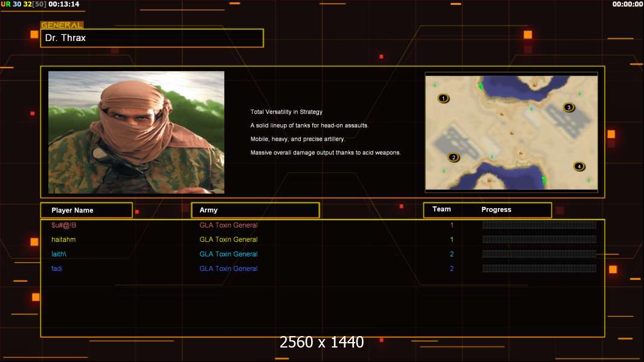Click start position marker 3 on minimap
644x362 pixels.
[569, 107]
